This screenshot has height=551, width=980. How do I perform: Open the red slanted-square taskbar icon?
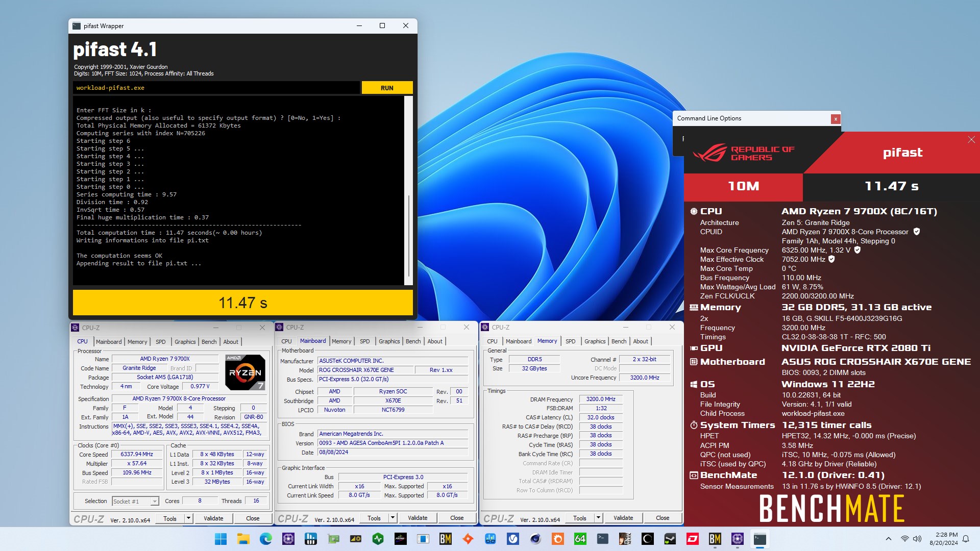[x=693, y=539]
